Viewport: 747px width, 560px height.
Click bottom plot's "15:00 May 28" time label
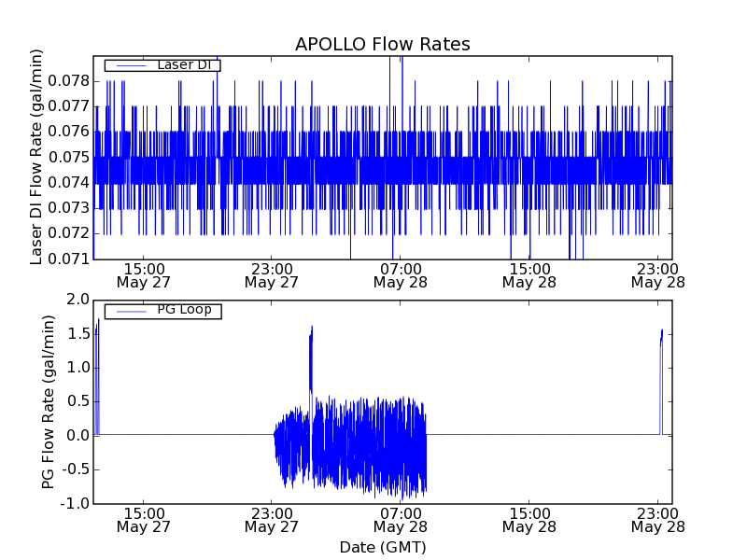click(x=529, y=519)
